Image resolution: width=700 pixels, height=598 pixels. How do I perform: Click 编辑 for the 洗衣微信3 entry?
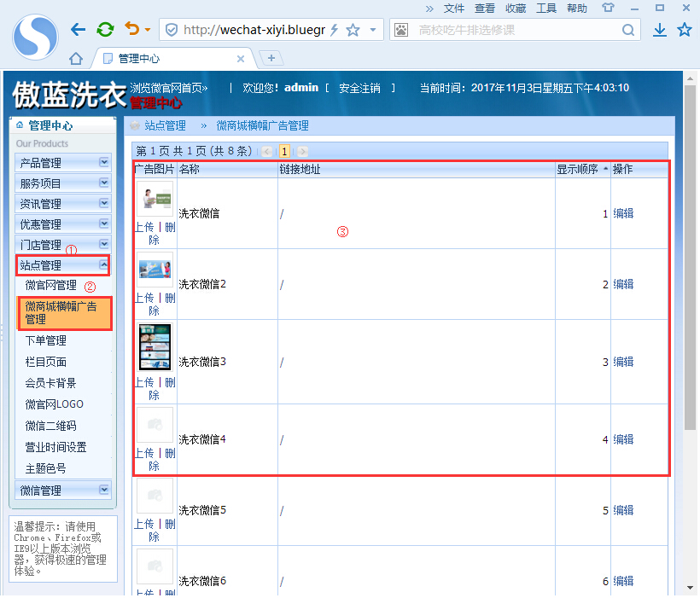click(x=623, y=362)
